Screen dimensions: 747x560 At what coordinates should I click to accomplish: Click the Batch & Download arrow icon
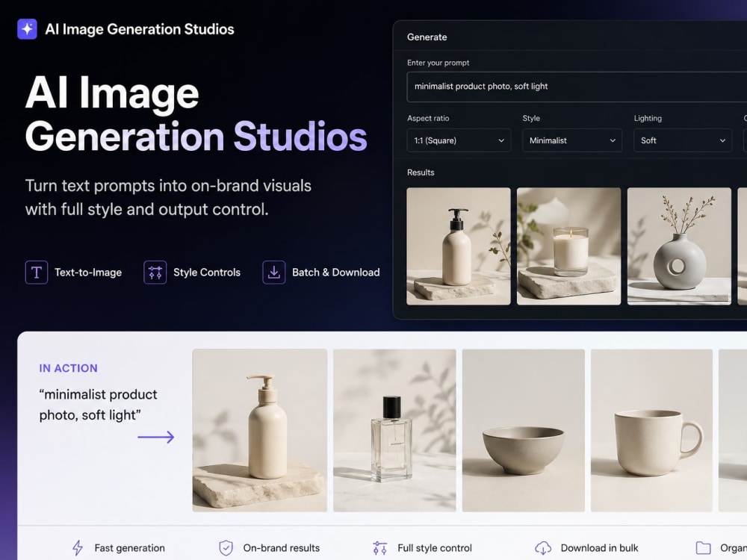click(x=273, y=273)
